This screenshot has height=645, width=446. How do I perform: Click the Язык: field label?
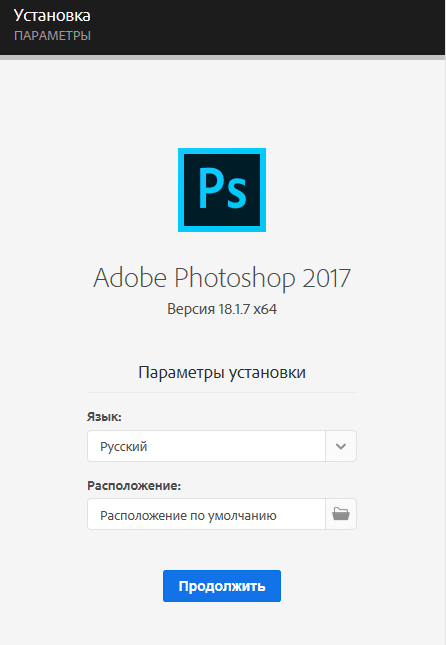104,417
